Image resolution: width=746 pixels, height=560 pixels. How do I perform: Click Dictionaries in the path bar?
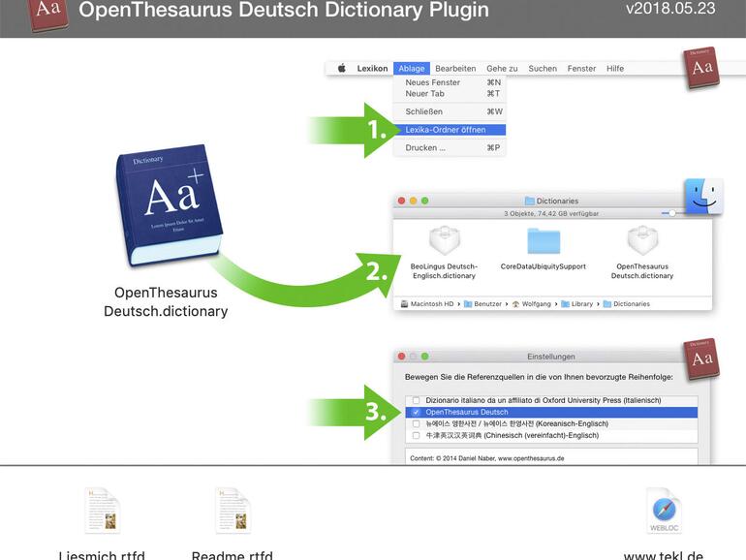[626, 303]
